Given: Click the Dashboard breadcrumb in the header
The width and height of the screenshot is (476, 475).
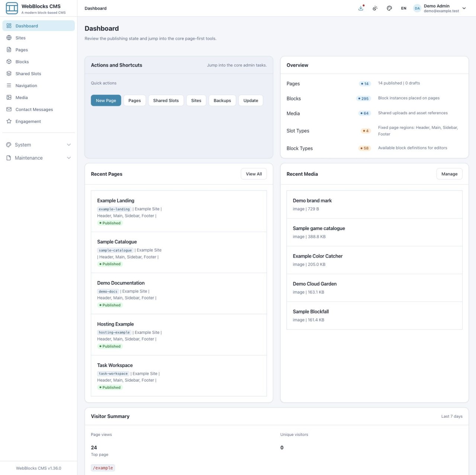Looking at the screenshot, I should pyautogui.click(x=96, y=8).
